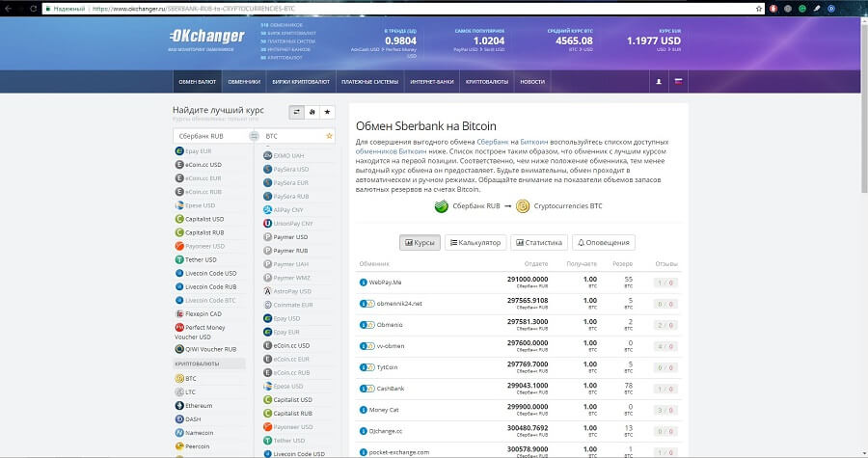Viewport: 868px width, 458px height.
Task: Open obmennik24.net exchanger
Action: point(399,304)
